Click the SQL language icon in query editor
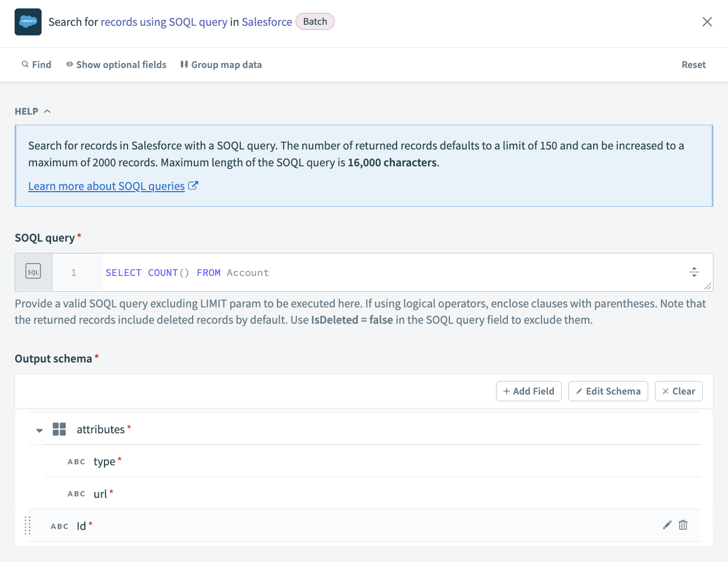728x562 pixels. click(33, 271)
